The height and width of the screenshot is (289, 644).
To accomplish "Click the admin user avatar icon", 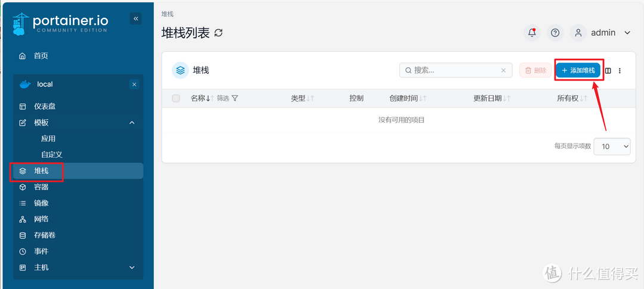I will pyautogui.click(x=578, y=32).
